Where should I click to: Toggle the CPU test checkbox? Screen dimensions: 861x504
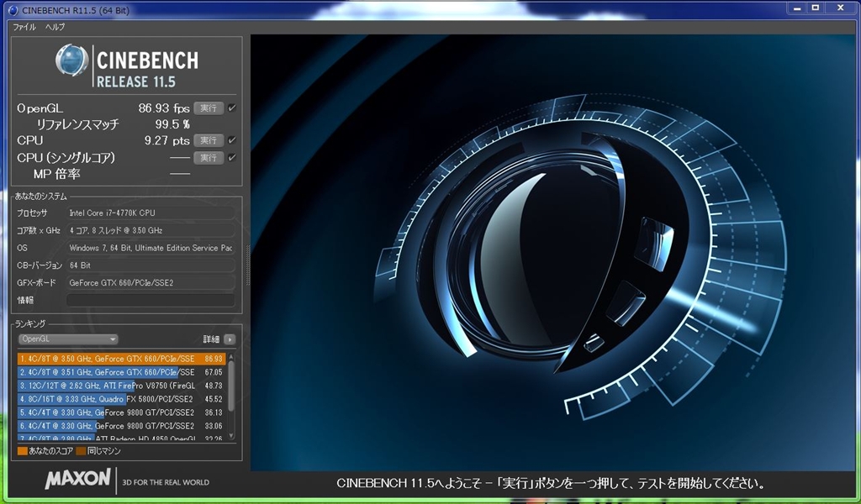231,140
